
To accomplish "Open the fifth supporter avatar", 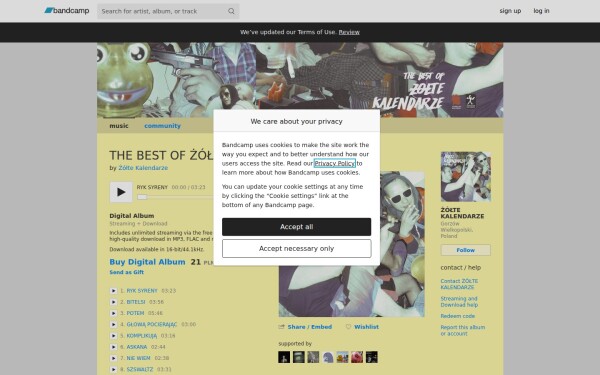I will point(342,357).
